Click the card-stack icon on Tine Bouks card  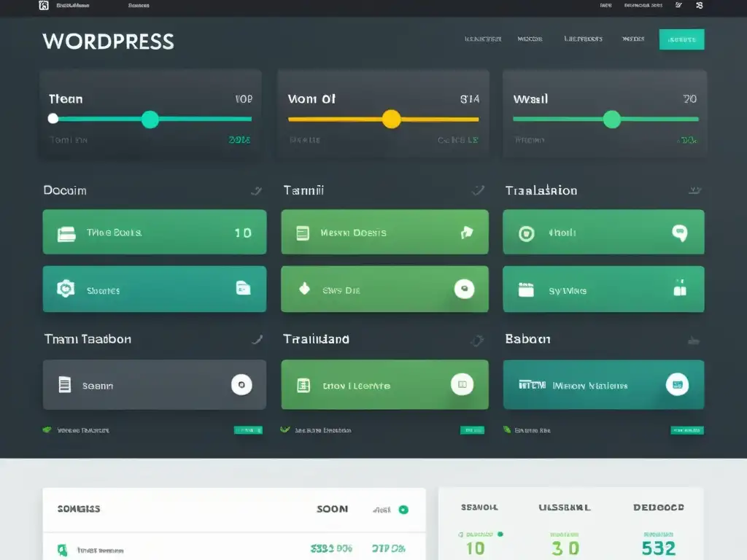tap(66, 234)
